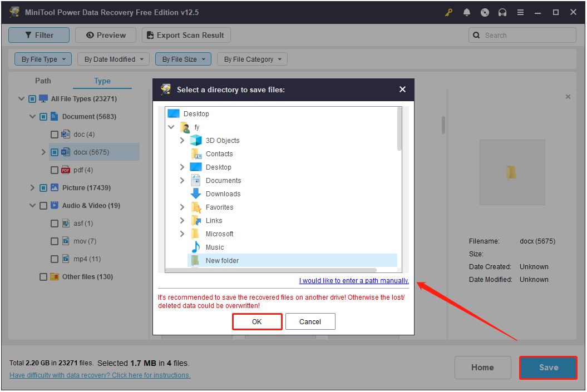Viewport: 587px width, 392px height.
Task: Click the link to enter a path manually
Action: (353, 280)
